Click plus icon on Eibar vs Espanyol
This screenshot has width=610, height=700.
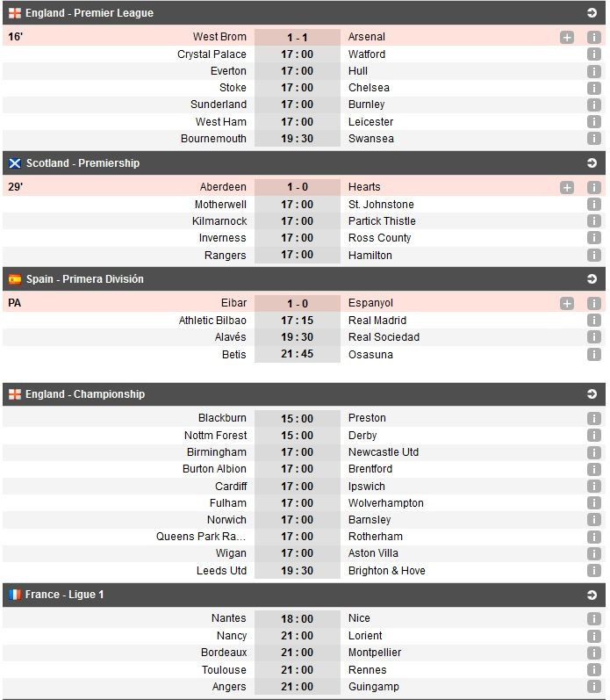click(567, 303)
